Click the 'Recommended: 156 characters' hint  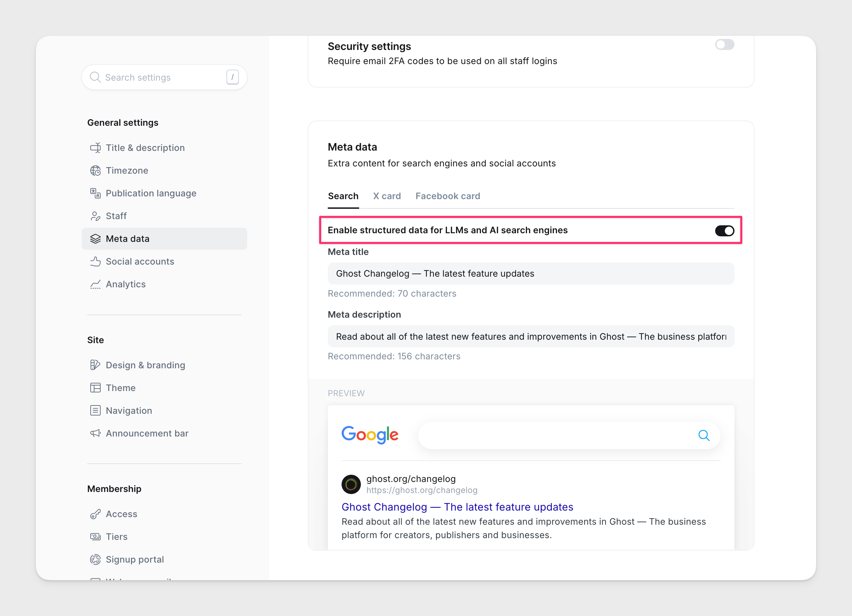tap(394, 357)
